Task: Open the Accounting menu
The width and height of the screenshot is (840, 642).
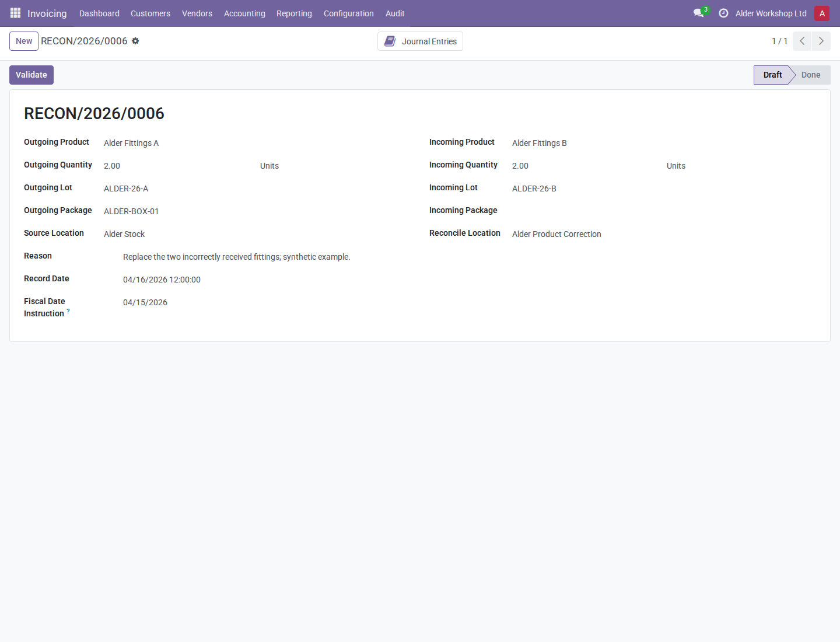Action: click(x=244, y=13)
